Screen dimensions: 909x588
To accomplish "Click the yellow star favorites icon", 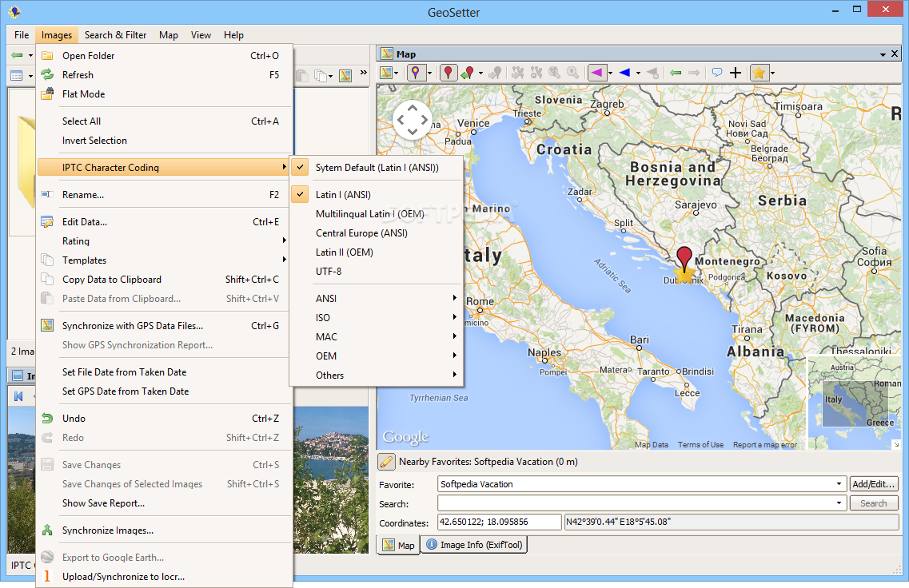I will click(x=759, y=73).
